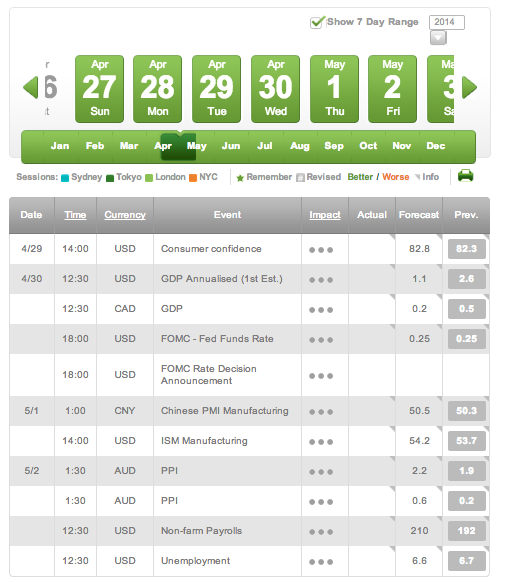Switch to Jan month tab
506x583 pixels.
60,146
